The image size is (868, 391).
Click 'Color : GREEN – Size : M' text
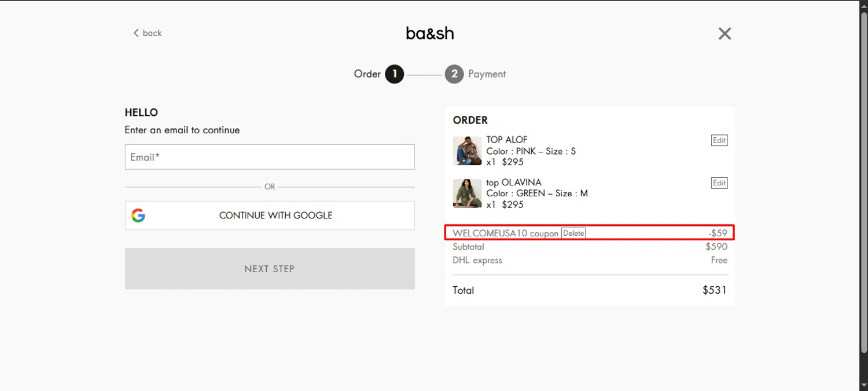pos(537,193)
